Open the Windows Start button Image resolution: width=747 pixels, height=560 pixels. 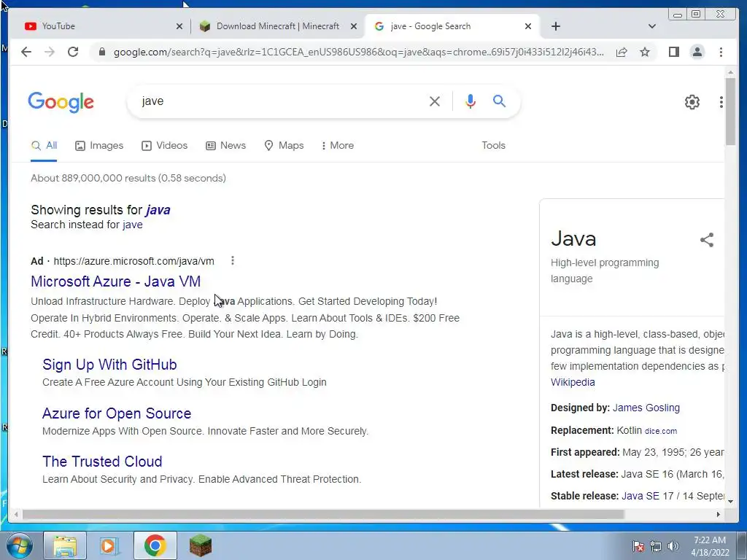20,545
